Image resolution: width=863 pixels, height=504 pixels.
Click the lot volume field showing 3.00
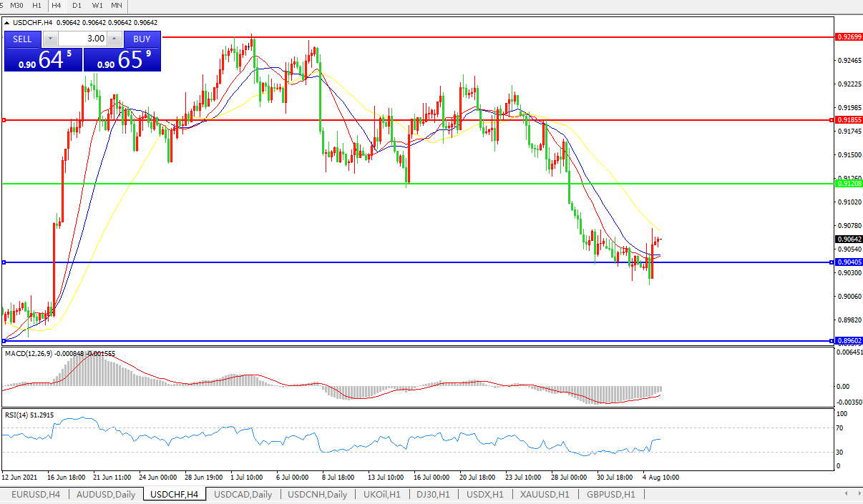coord(82,39)
